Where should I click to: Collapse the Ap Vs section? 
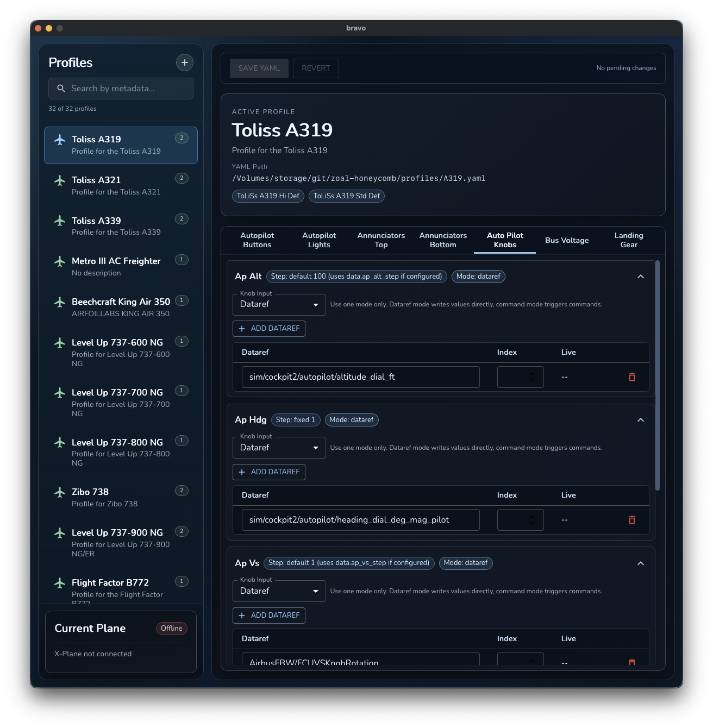(x=641, y=563)
